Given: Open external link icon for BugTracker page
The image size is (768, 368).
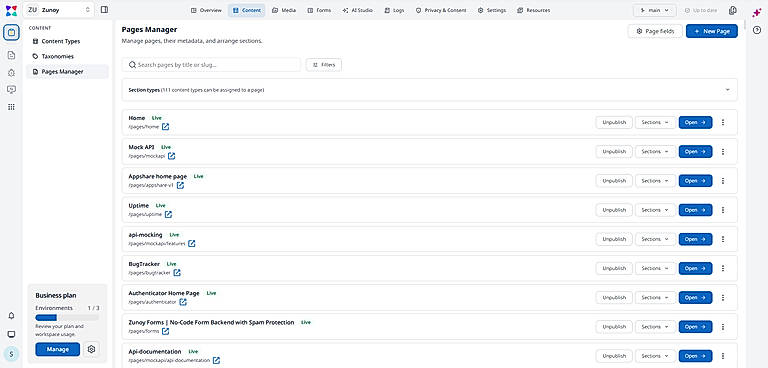Looking at the screenshot, I should click(x=177, y=272).
